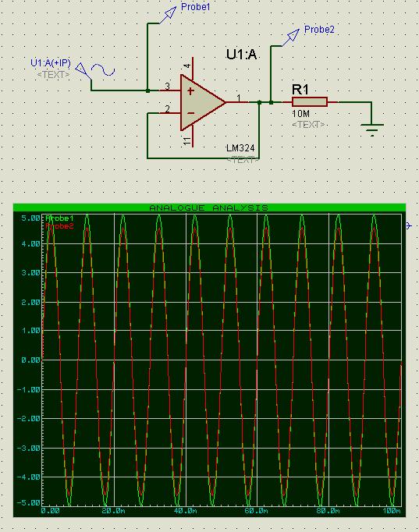
Task: Click the wire junction at Probe2 output node
Action: tap(271, 102)
